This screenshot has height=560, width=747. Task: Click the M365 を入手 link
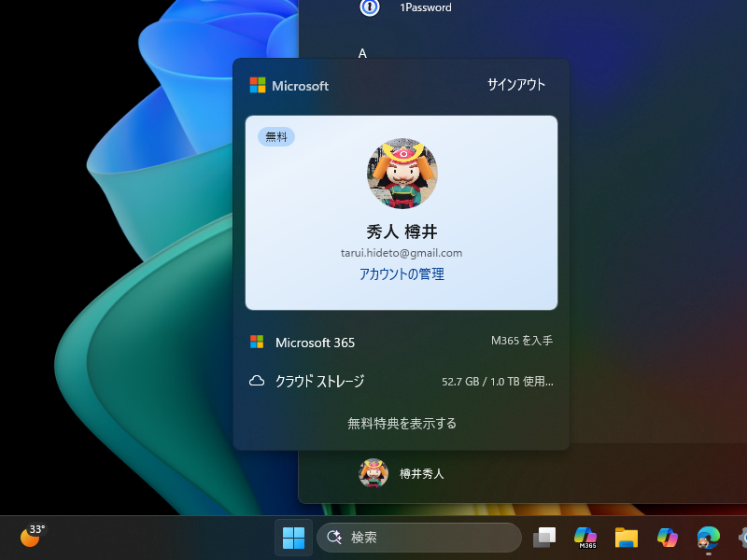pyautogui.click(x=522, y=341)
